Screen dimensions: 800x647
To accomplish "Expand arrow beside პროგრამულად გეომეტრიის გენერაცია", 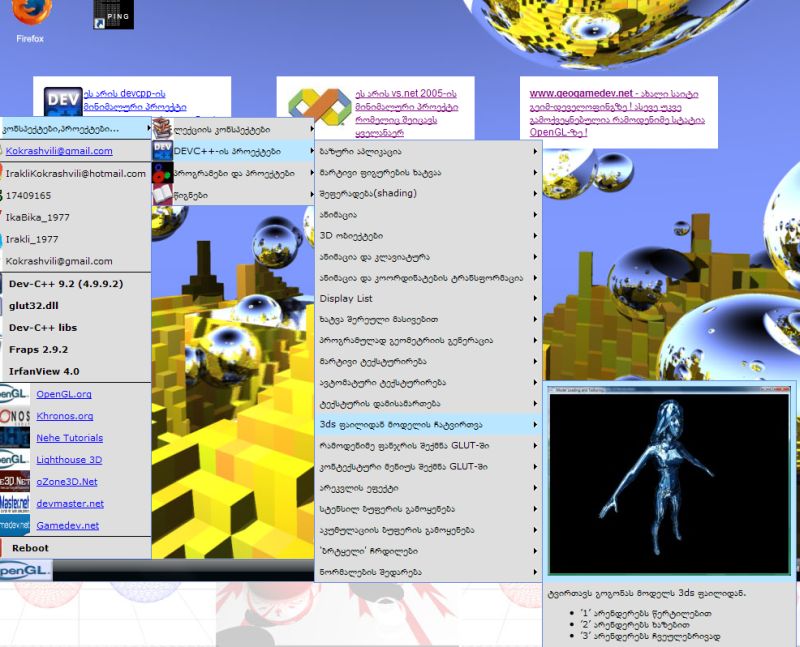I will (535, 340).
